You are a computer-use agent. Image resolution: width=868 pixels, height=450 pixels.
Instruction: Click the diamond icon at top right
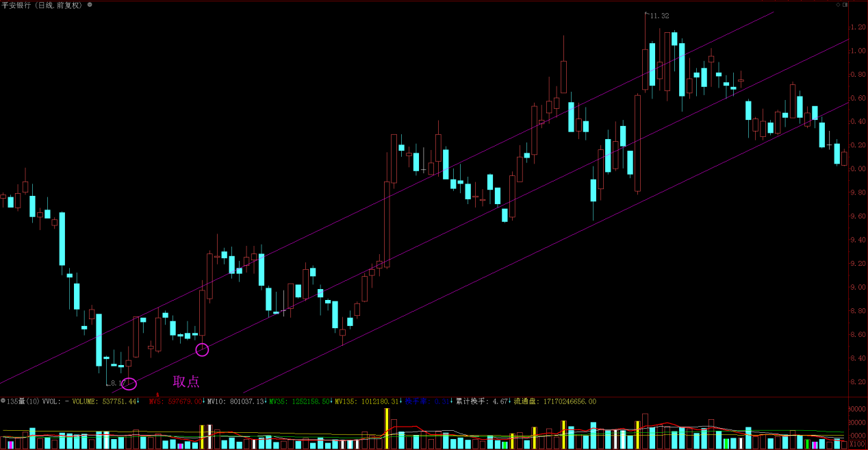click(x=839, y=5)
